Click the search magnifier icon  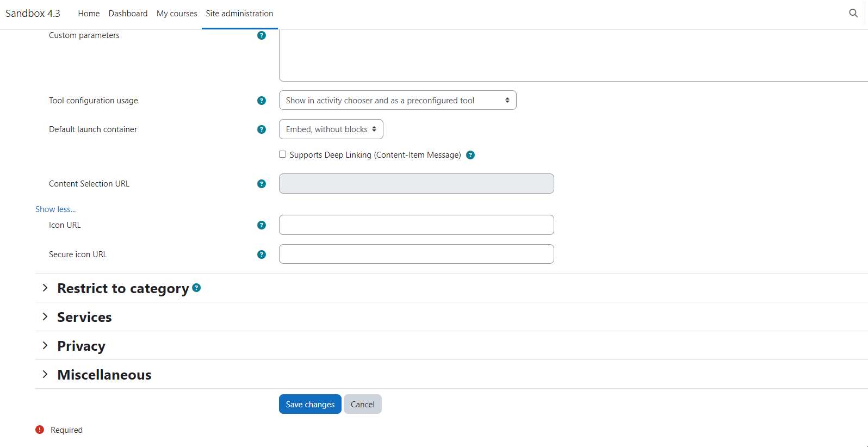pyautogui.click(x=853, y=13)
